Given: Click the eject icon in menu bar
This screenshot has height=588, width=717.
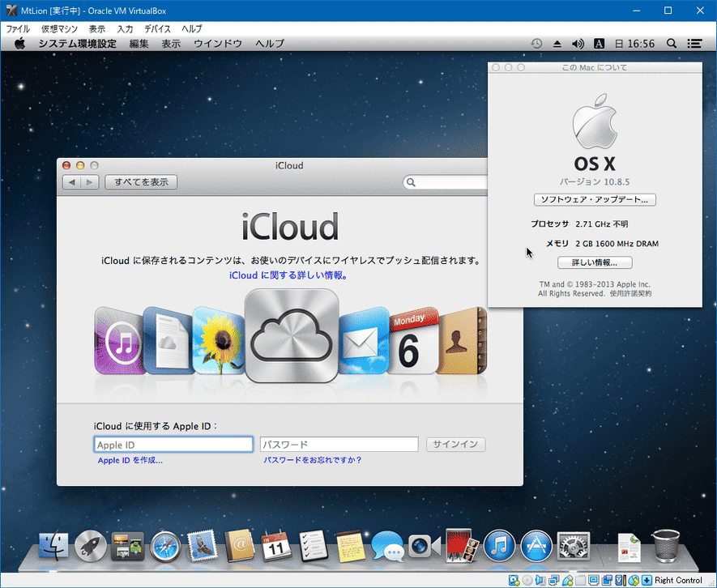Looking at the screenshot, I should [557, 44].
